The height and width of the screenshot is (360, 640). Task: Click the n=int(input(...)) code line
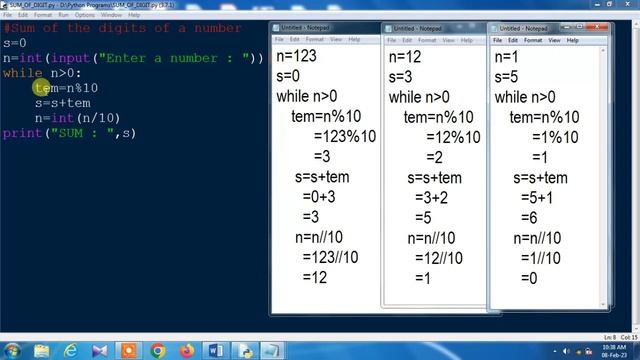[133, 58]
